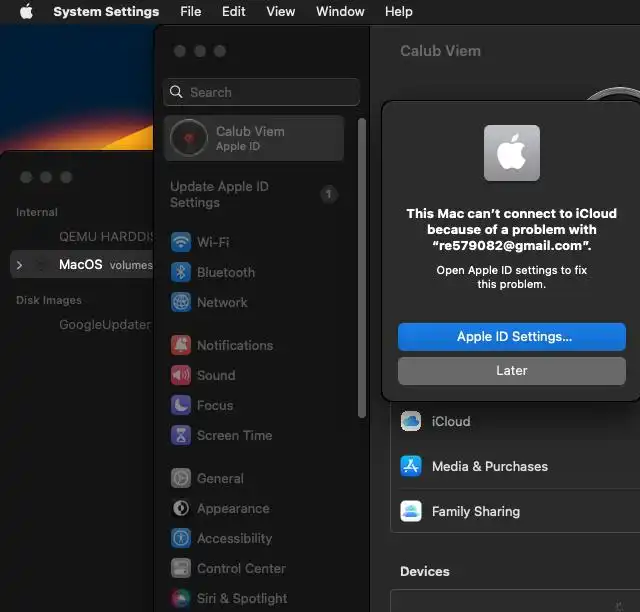Select QEMU HARDDISK in Disk Utility sidebar
The image size is (640, 612).
(x=106, y=236)
